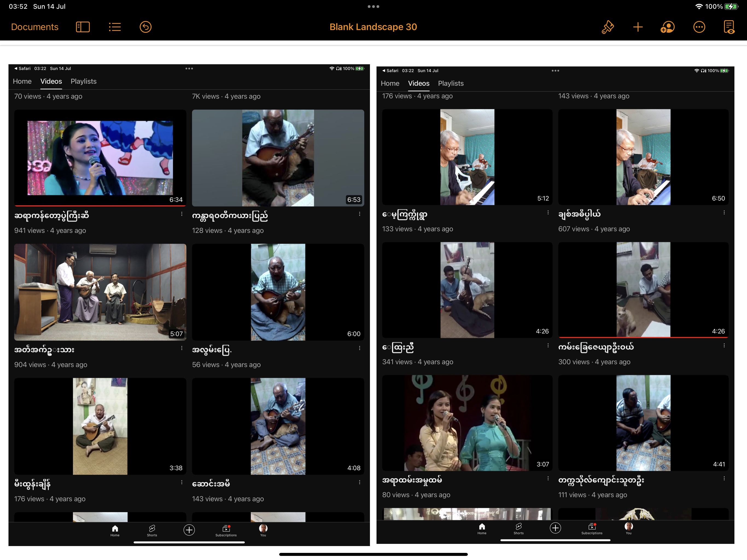The width and height of the screenshot is (747, 560).
Task: Open the Format paintbrush icon
Action: (608, 27)
